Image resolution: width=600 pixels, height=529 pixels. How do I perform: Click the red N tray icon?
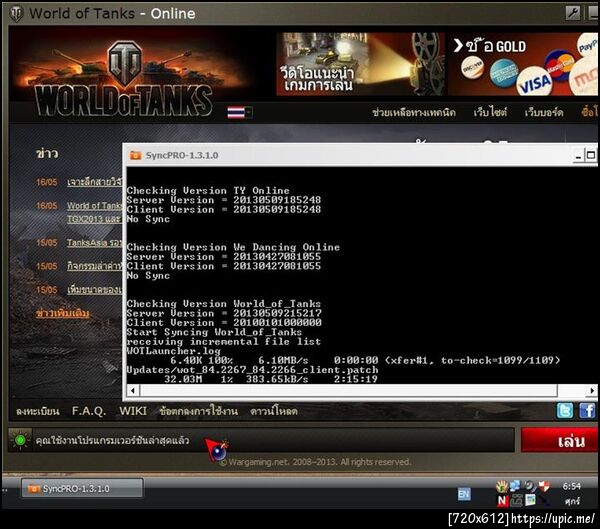point(502,500)
